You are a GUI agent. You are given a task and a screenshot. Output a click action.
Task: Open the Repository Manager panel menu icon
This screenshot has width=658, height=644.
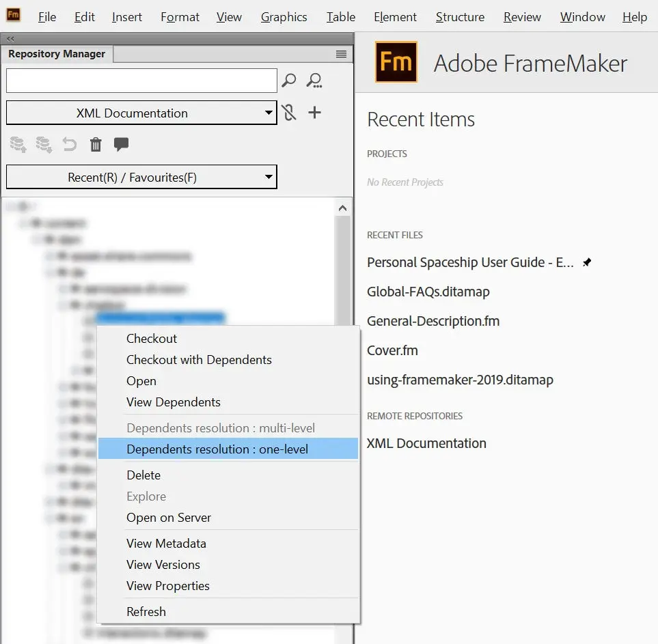click(341, 54)
